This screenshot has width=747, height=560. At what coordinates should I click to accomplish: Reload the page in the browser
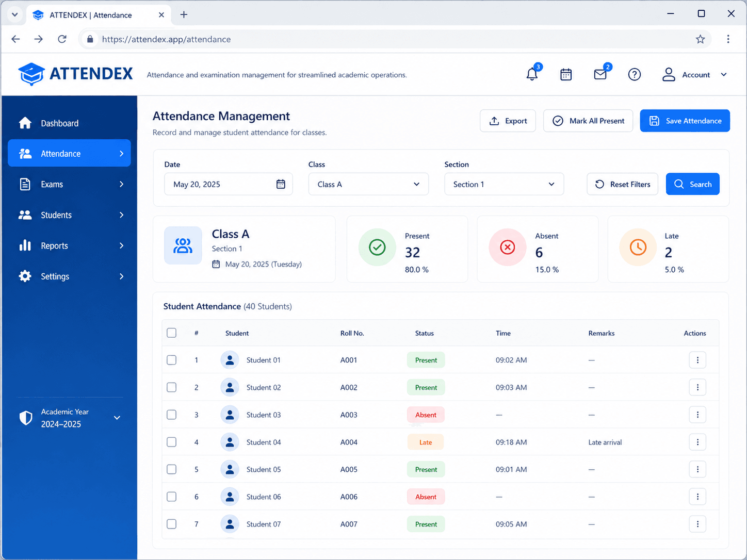click(x=62, y=39)
